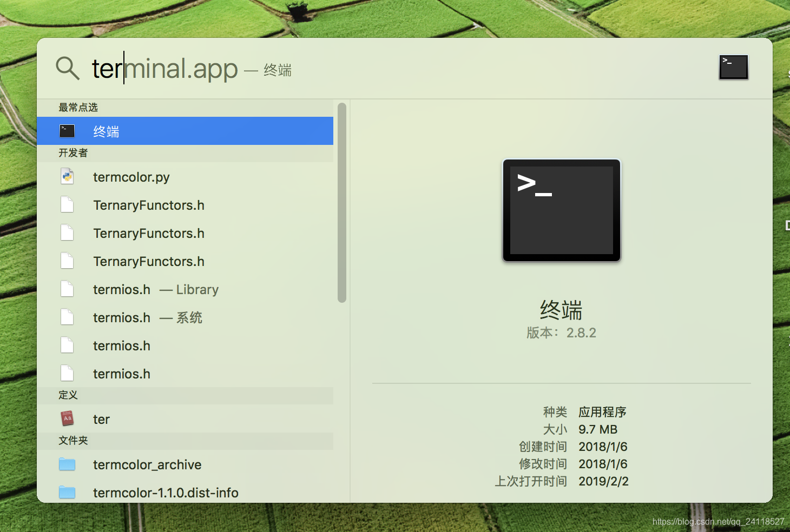Click the 最常点选 section header
This screenshot has height=532, width=790.
tap(78, 108)
